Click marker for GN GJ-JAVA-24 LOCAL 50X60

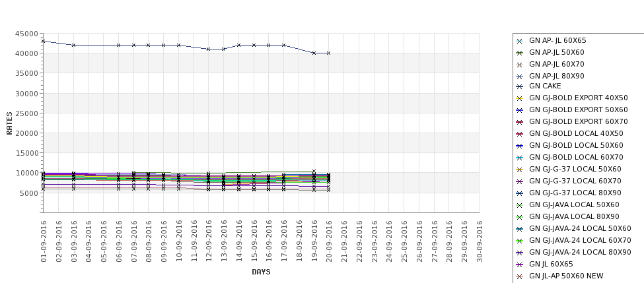point(520,230)
